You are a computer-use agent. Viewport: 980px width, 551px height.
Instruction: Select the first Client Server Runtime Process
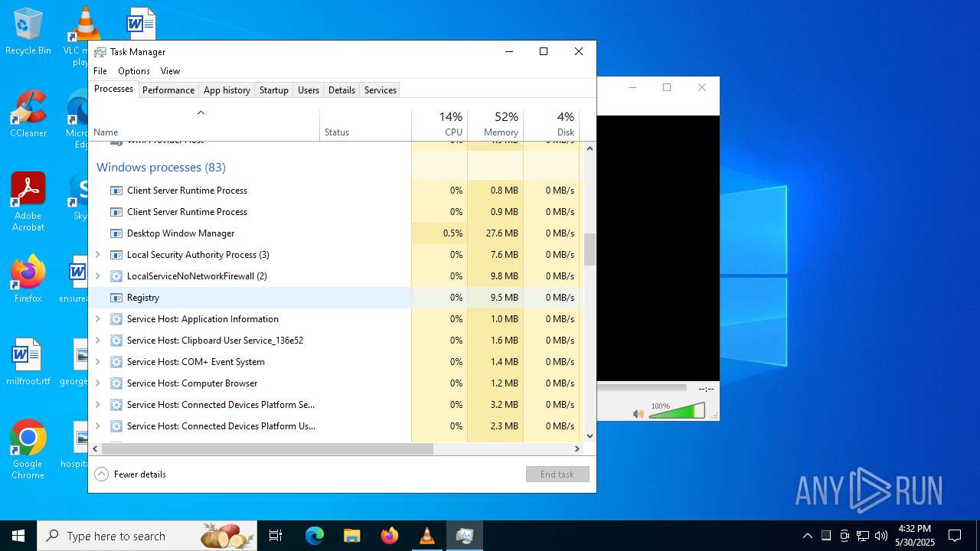click(x=336, y=191)
